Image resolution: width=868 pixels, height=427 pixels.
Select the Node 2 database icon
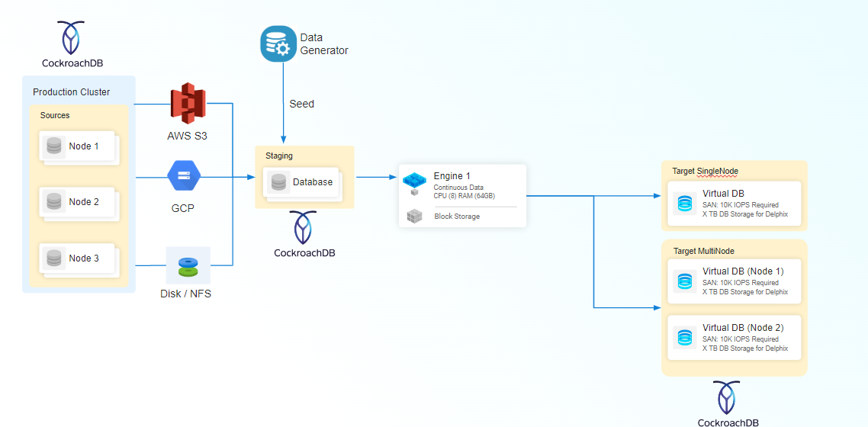click(53, 202)
